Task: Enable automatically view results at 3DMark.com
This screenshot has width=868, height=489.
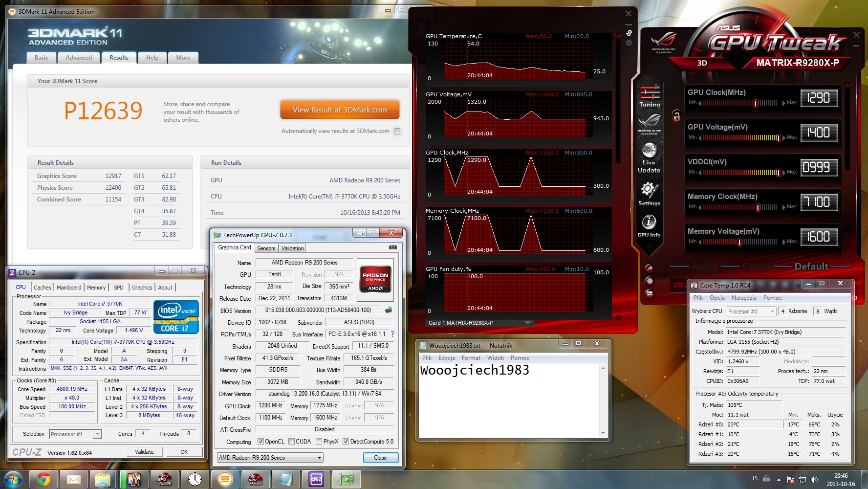Action: (x=397, y=131)
